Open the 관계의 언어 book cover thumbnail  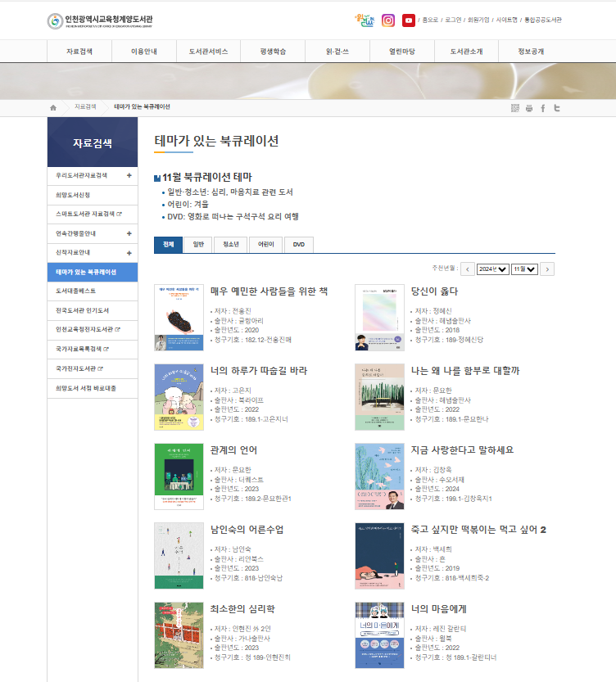pyautogui.click(x=179, y=476)
